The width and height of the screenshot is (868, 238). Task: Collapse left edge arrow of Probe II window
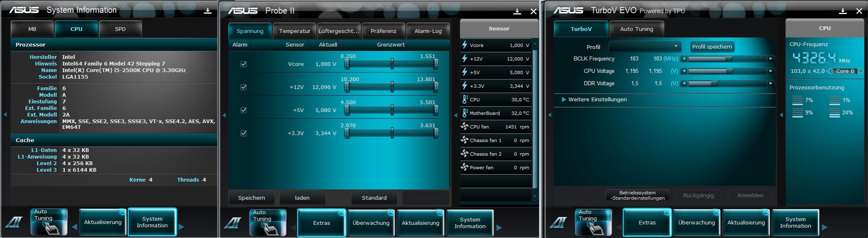point(224,115)
